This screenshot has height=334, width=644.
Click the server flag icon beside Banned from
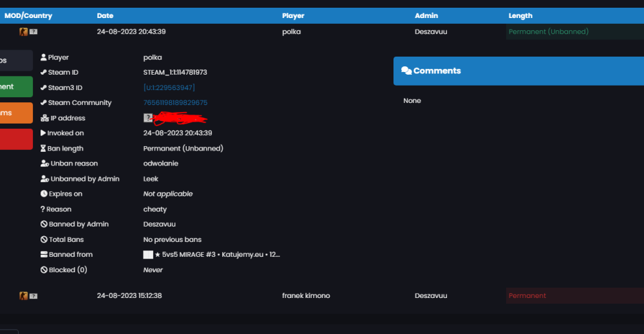148,255
